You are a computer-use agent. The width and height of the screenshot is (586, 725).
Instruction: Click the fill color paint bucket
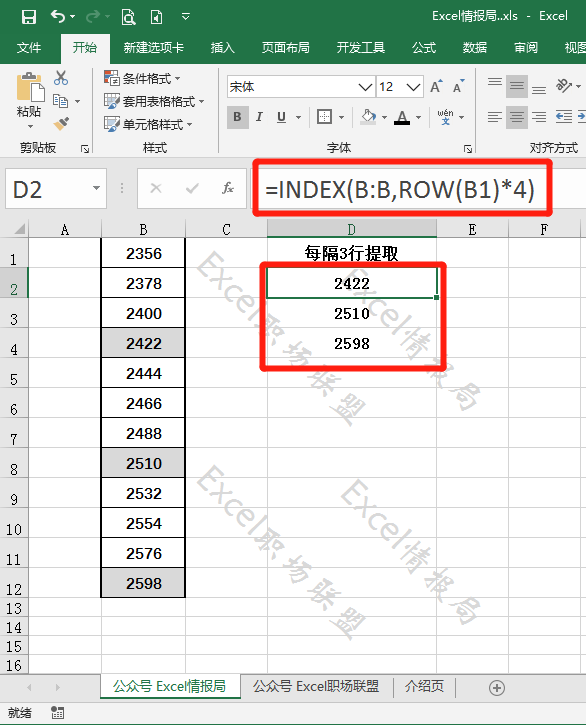tap(368, 117)
